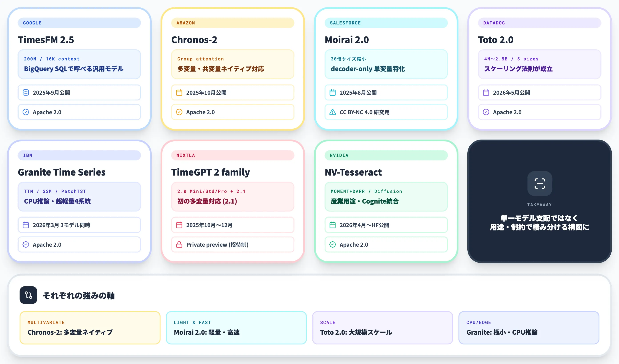Click the decoder-only 単変量特化 highlight box
The height and width of the screenshot is (364, 619).
386,64
